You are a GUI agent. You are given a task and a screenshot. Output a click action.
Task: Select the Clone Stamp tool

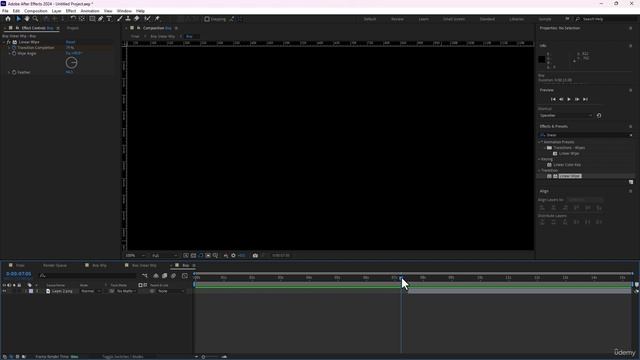(128, 19)
